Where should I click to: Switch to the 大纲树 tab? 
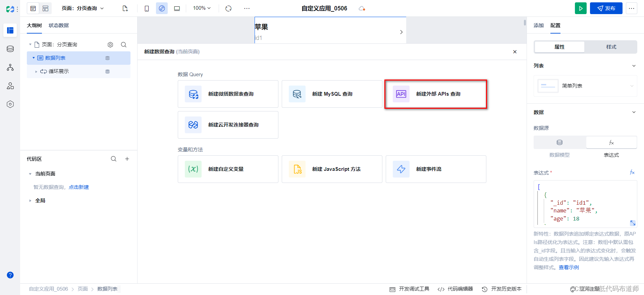[x=34, y=26]
